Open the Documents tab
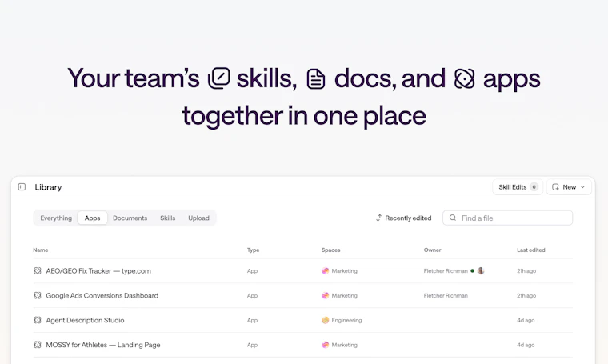Screen dimensions: 608x364 click(x=130, y=218)
